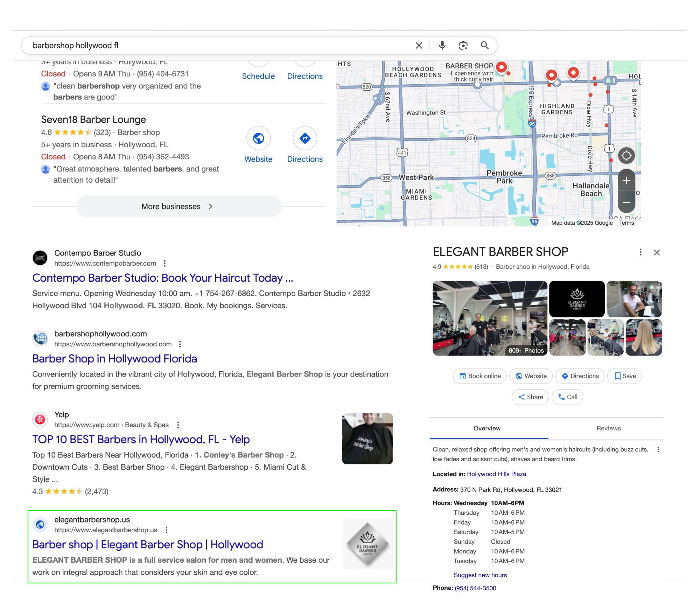Switch to the Reviews tab
Screen dimensions: 700x611
tap(609, 428)
